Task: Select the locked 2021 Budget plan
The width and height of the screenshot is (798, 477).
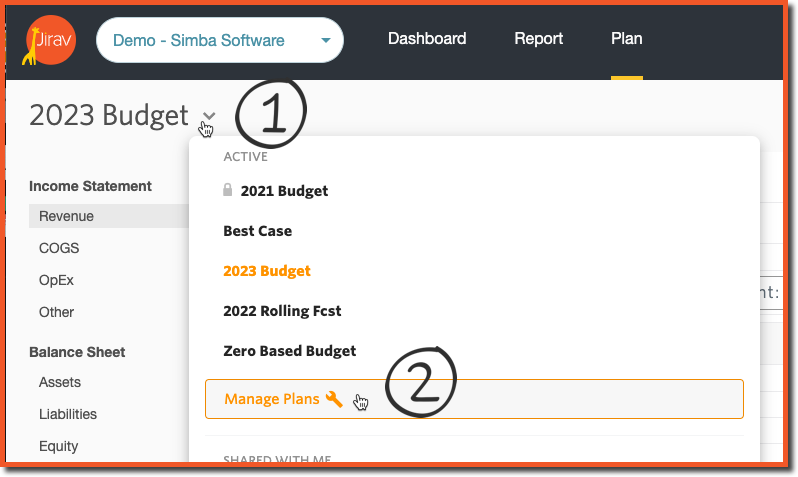Action: click(x=284, y=191)
